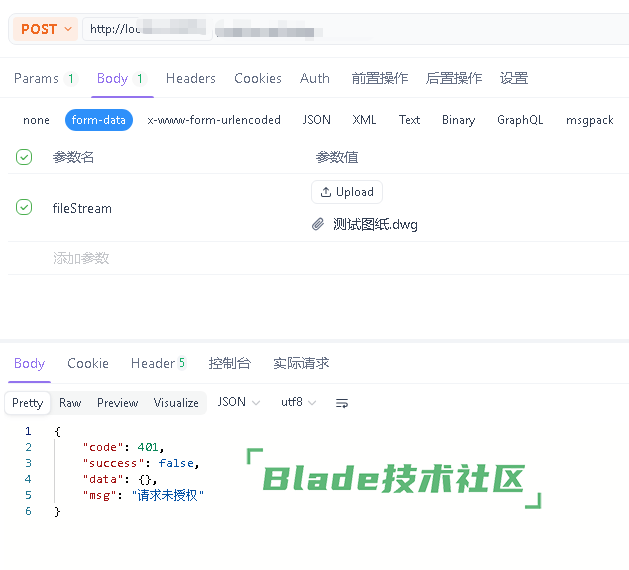Open the Cookies tab

click(258, 78)
